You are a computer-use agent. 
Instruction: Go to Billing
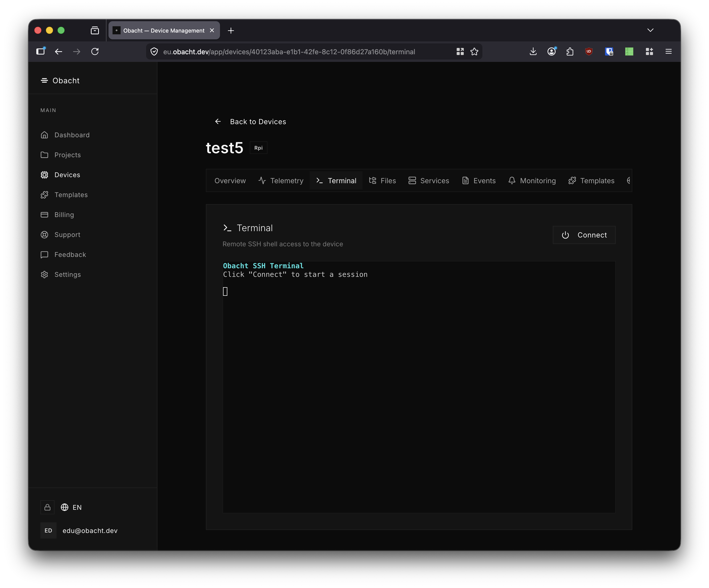[x=57, y=215]
